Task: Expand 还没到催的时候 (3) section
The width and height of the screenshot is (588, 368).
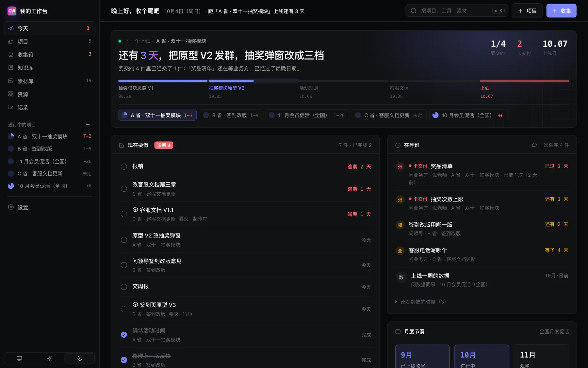Action: point(420,302)
